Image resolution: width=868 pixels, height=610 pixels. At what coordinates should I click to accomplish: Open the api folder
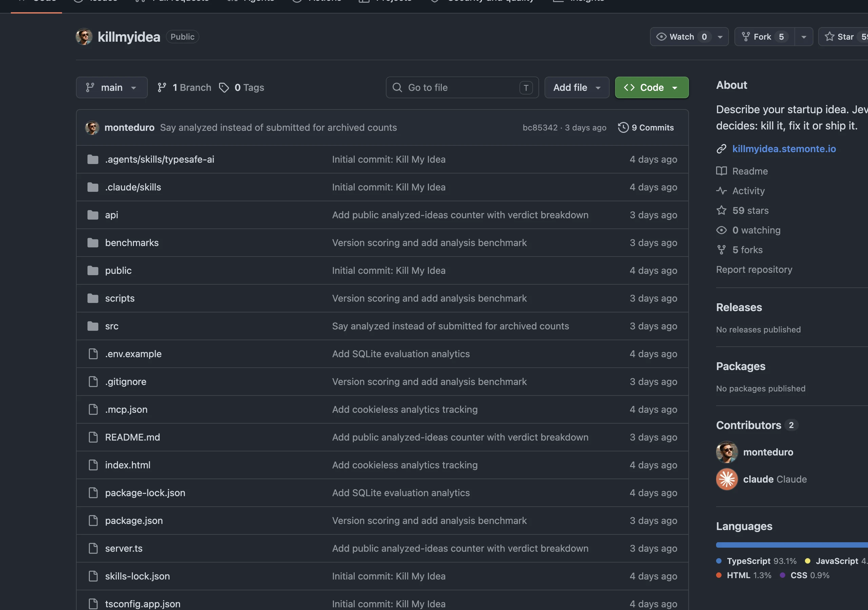[112, 215]
